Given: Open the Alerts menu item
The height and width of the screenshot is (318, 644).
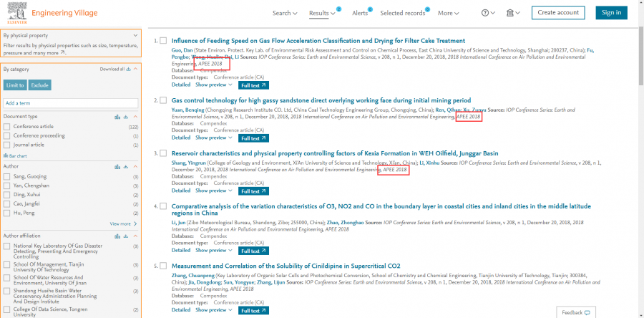Looking at the screenshot, I should click(x=360, y=13).
